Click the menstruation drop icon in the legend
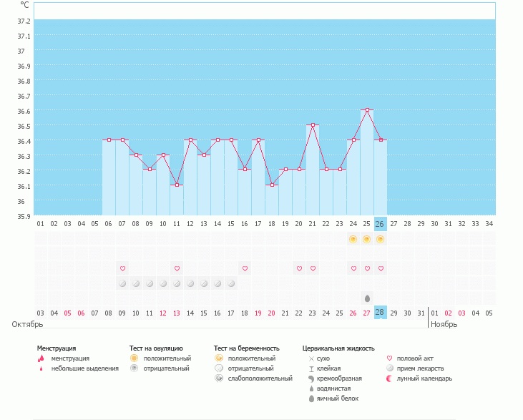Viewport: 523px width, 420px height. (x=40, y=358)
